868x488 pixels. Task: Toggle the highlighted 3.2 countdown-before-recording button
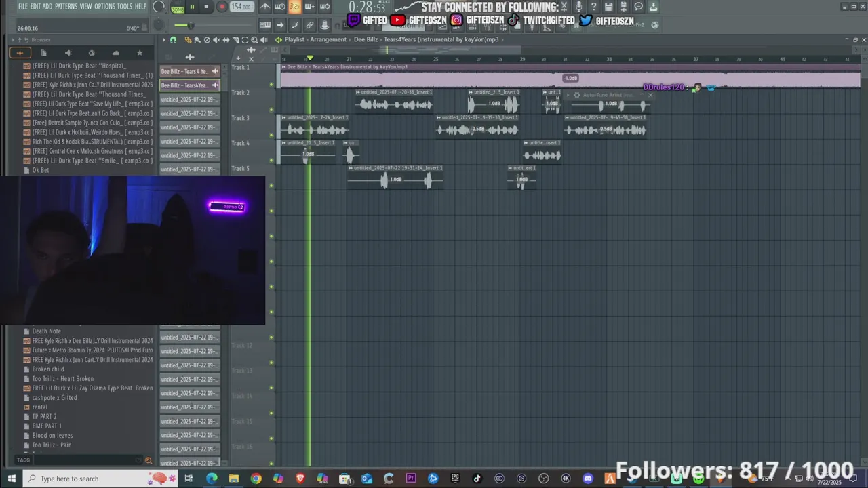[x=294, y=7]
